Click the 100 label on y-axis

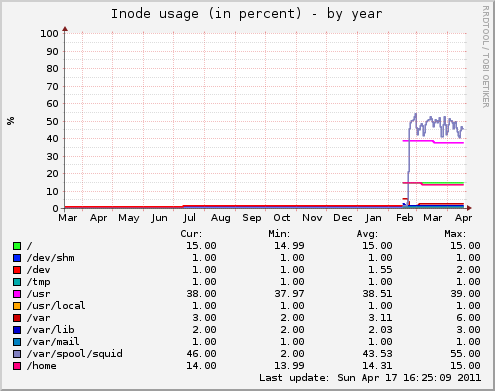pyautogui.click(x=49, y=34)
